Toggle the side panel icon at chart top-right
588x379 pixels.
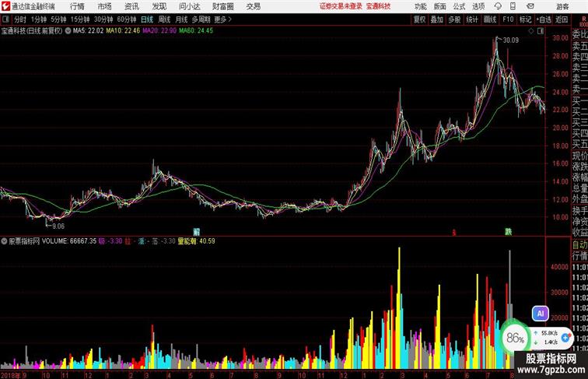[x=541, y=31]
